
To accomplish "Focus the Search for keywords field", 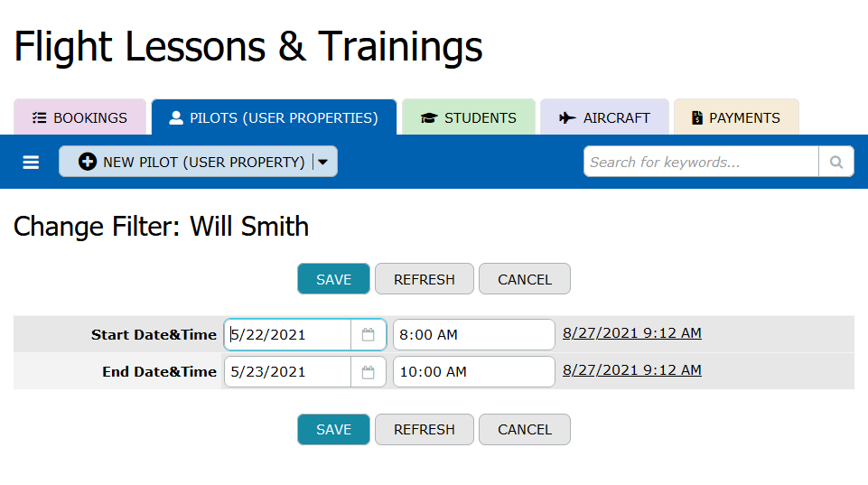I will tap(701, 163).
